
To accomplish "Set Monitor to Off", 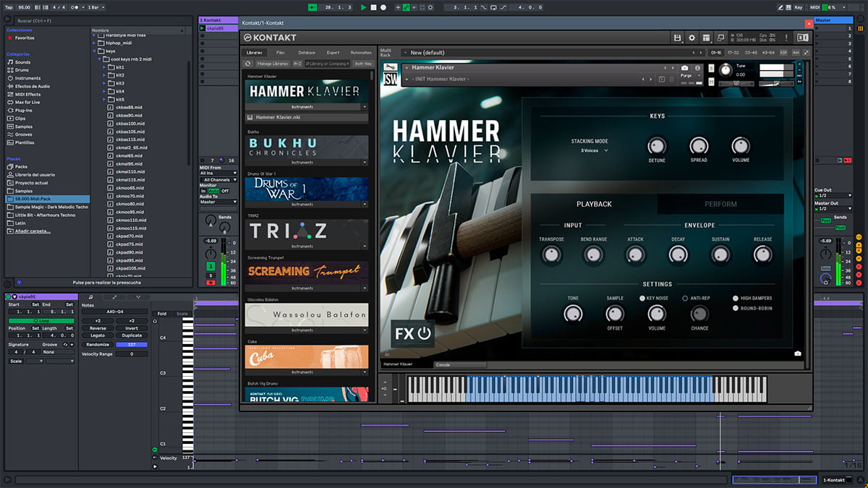I will [225, 191].
